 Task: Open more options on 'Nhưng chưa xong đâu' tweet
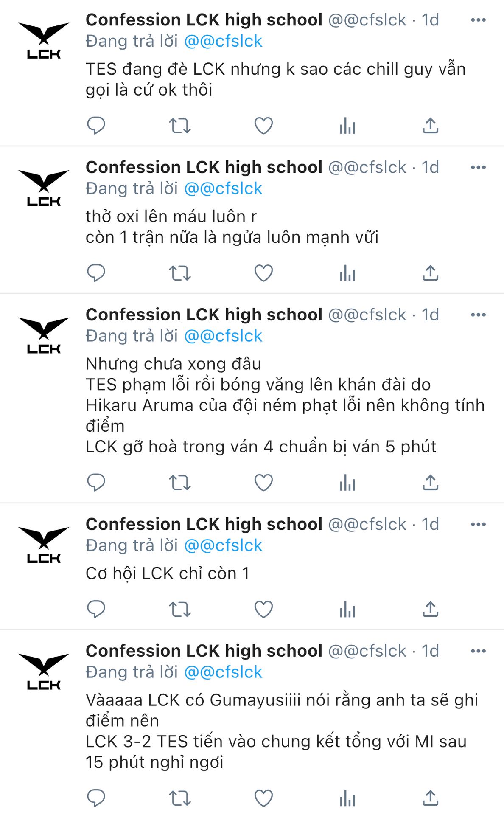point(478,315)
